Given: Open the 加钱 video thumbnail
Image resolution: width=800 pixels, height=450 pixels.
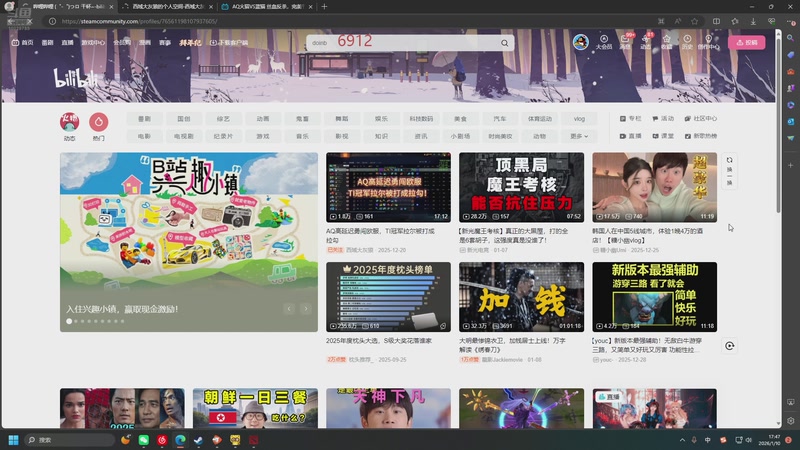Looking at the screenshot, I should [521, 297].
